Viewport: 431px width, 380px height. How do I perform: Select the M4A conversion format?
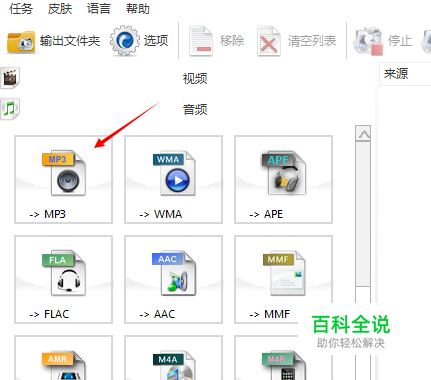(173, 358)
